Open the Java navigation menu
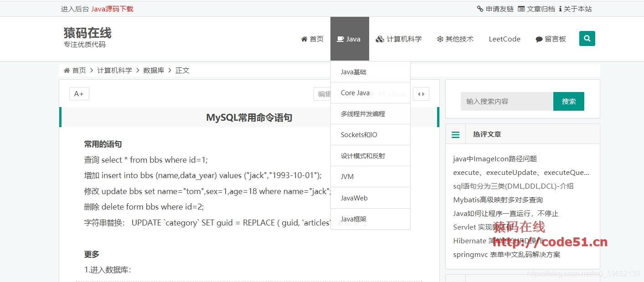 point(349,39)
